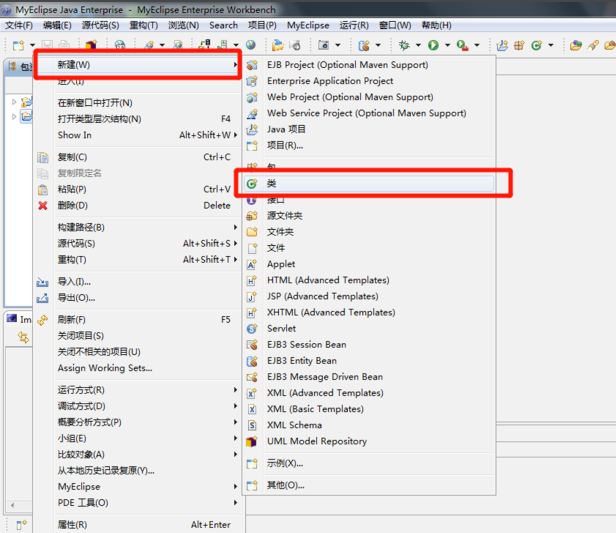Click the Run external tools icon
The height and width of the screenshot is (533, 616).
[x=462, y=46]
